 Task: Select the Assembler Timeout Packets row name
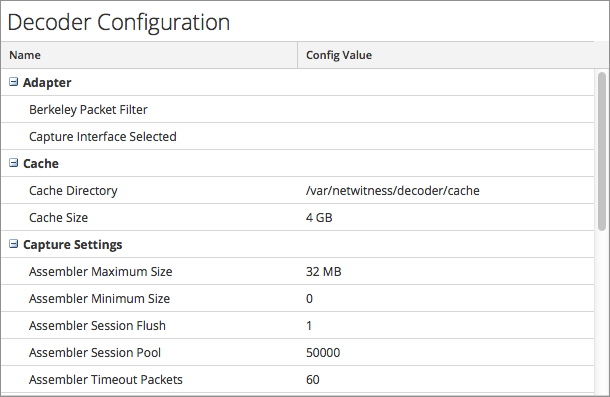point(105,379)
